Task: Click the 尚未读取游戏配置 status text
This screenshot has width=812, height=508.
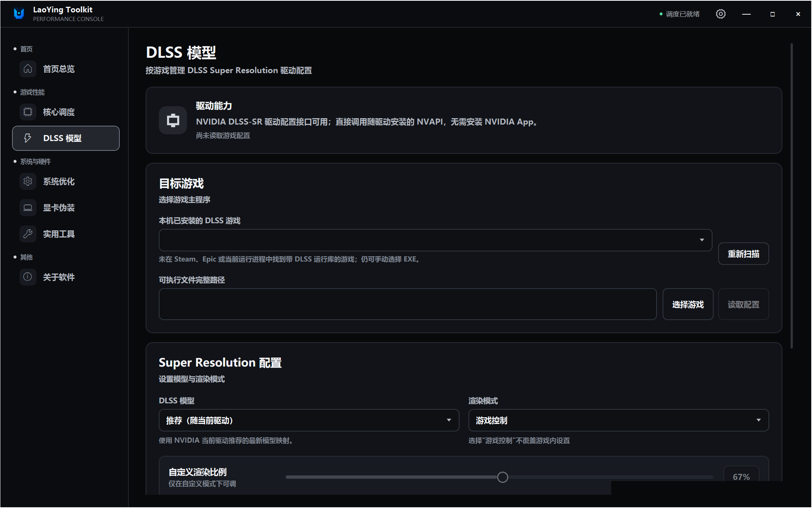Action: click(x=223, y=135)
